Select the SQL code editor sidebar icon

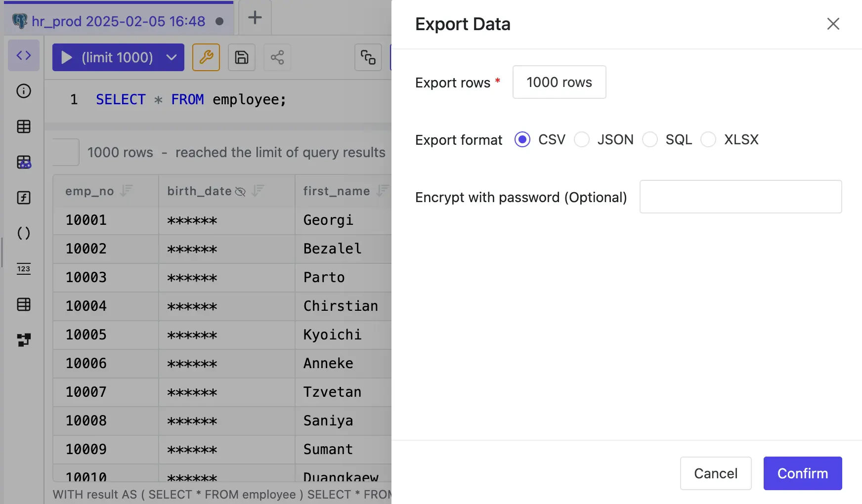tap(24, 55)
